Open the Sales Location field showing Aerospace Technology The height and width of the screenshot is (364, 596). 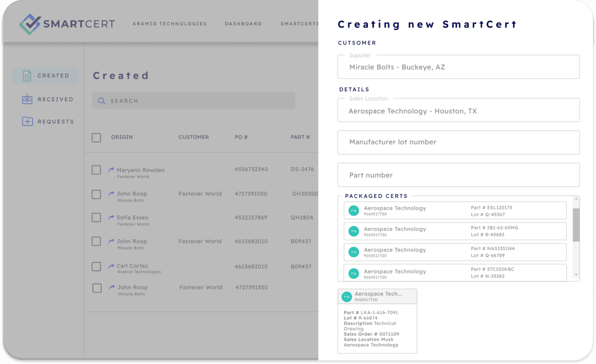click(x=459, y=110)
